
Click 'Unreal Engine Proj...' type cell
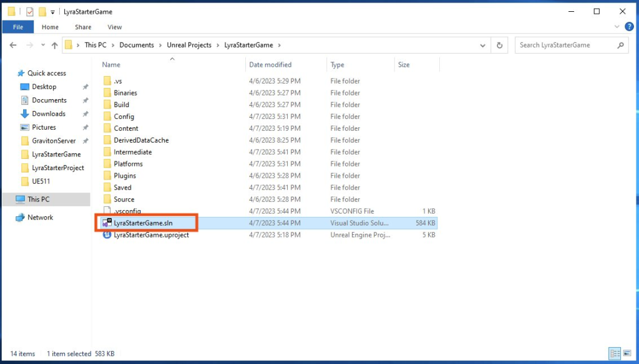point(360,234)
